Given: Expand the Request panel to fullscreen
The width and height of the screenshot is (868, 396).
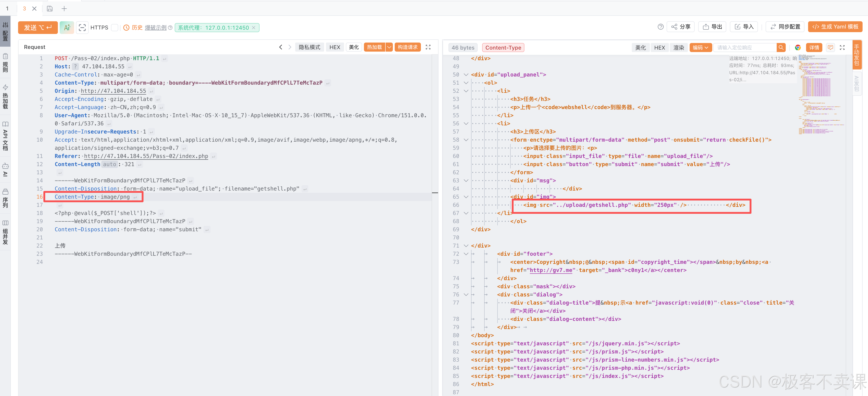Looking at the screenshot, I should tap(428, 47).
